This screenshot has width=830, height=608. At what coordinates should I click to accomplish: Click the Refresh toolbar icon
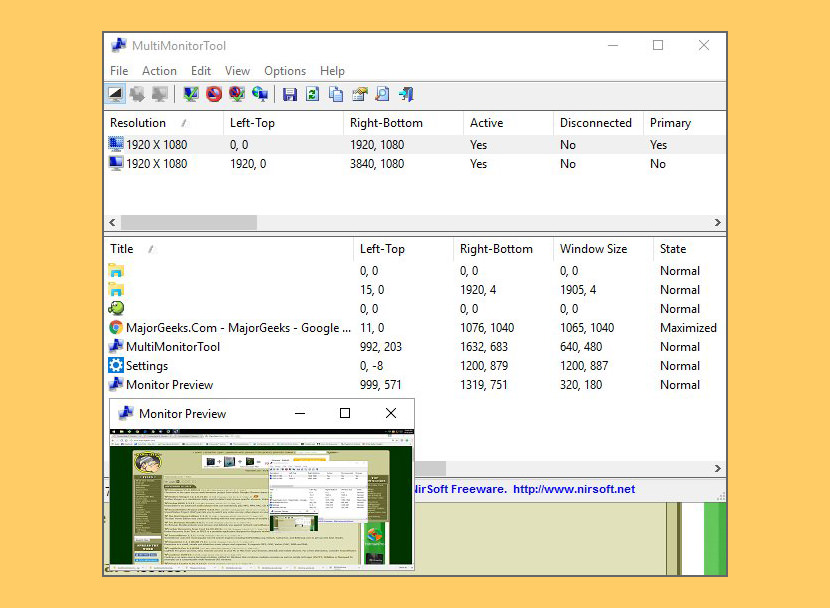coord(312,93)
